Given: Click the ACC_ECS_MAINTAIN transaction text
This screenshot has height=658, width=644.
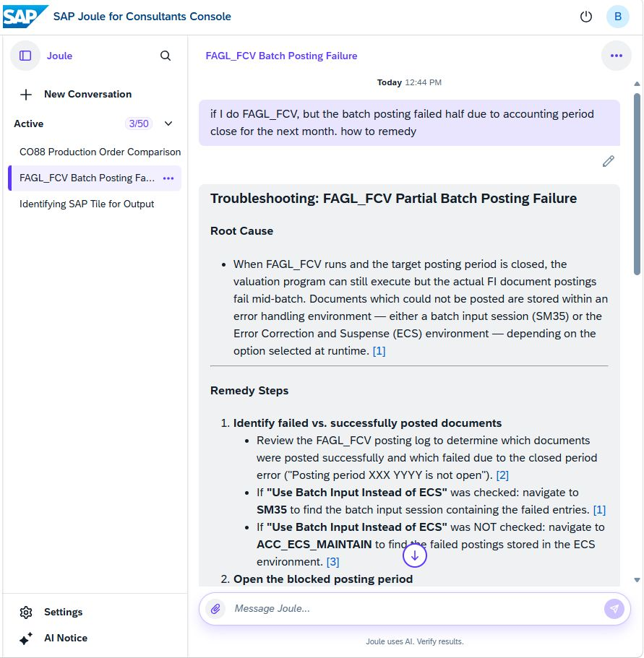Looking at the screenshot, I should click(314, 545).
